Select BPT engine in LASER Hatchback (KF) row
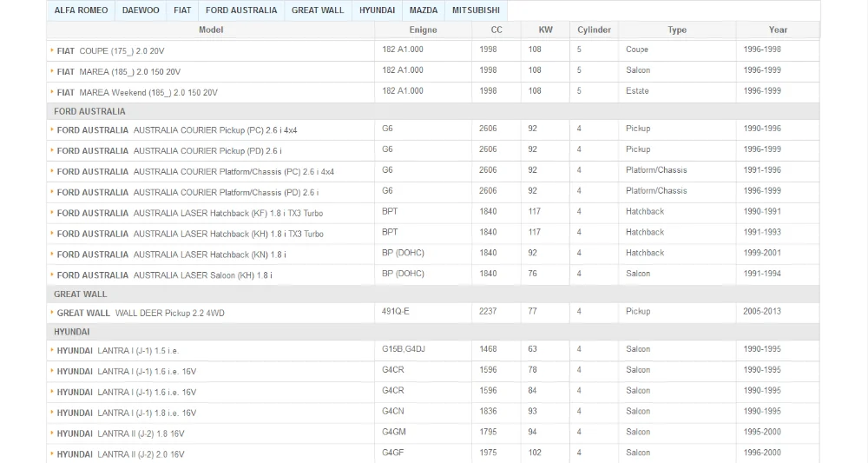The height and width of the screenshot is (463, 868). tap(390, 212)
